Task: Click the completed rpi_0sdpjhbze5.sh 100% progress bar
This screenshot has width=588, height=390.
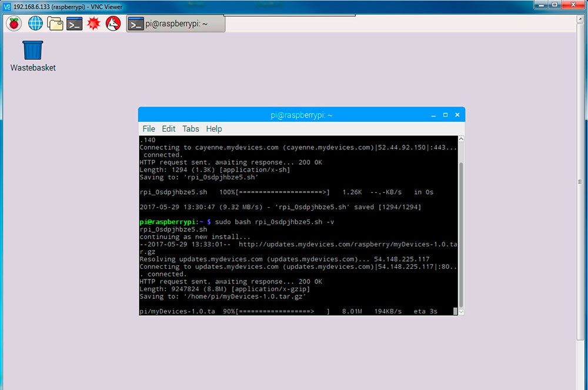Action: pyautogui.click(x=283, y=192)
